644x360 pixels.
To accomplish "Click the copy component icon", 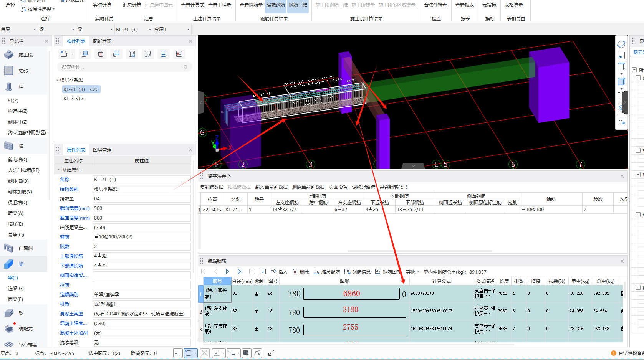I will click(x=85, y=54).
